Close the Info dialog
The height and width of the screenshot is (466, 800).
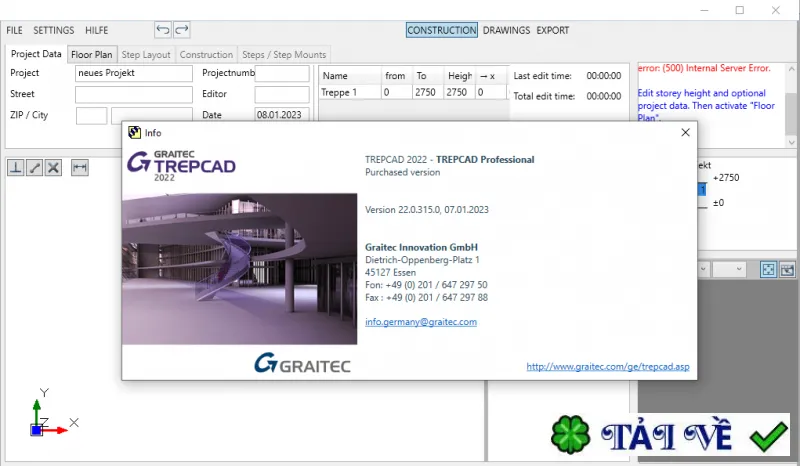[685, 133]
